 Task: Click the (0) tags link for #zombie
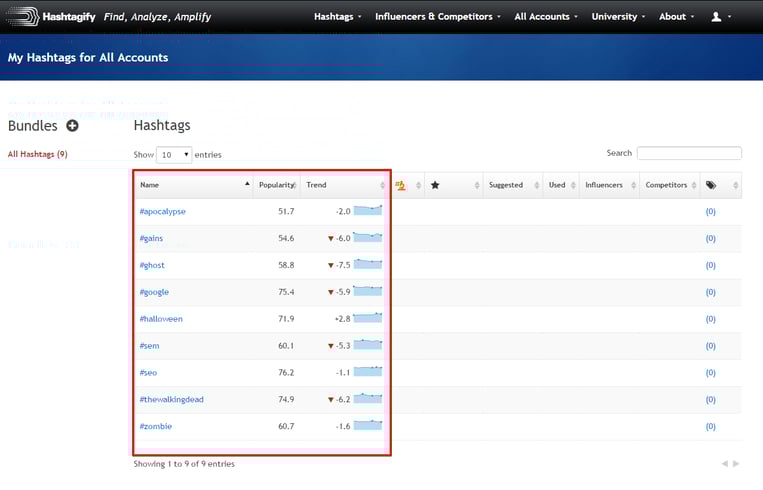coord(710,426)
